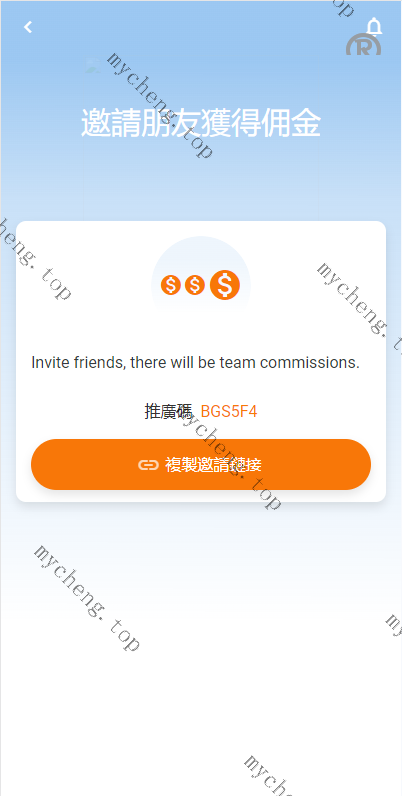Click the 推廣碼 label
Screen dimensions: 402x796
[168, 411]
